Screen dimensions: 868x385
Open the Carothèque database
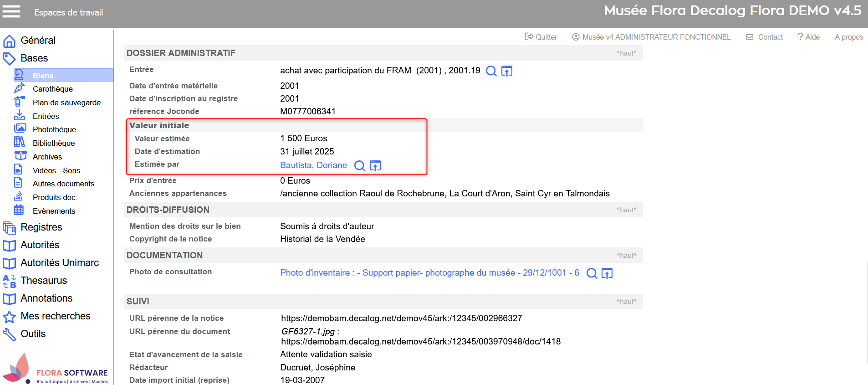52,89
